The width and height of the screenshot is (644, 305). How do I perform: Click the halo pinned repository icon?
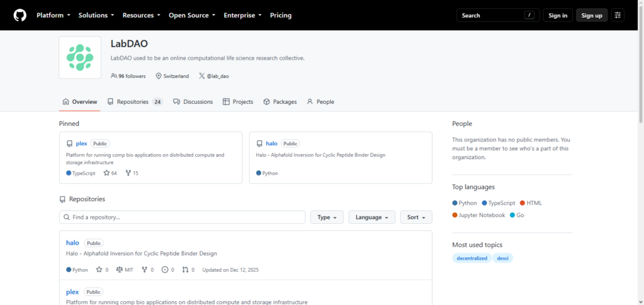(259, 143)
